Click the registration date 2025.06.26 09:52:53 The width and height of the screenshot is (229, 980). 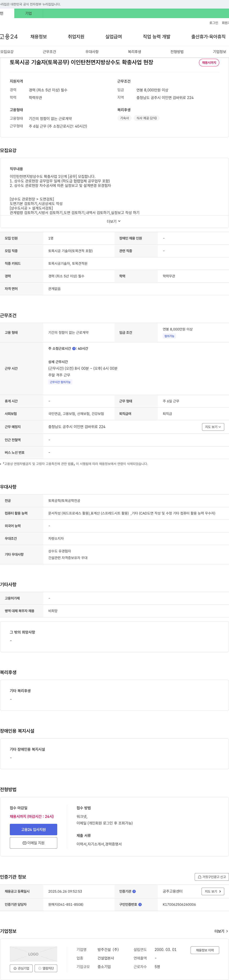[65, 891]
